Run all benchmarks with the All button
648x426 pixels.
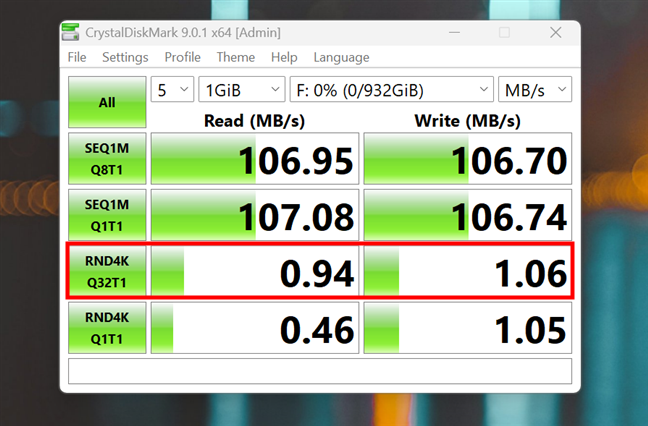107,102
